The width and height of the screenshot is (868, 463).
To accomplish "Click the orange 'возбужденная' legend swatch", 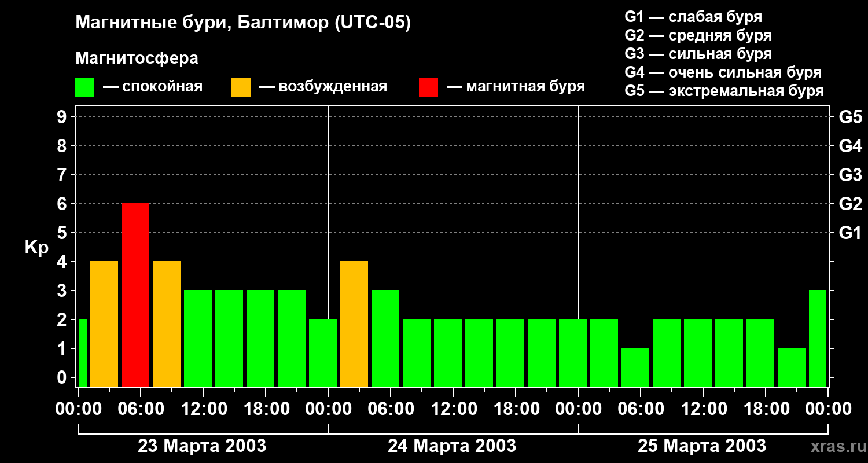I will (241, 87).
